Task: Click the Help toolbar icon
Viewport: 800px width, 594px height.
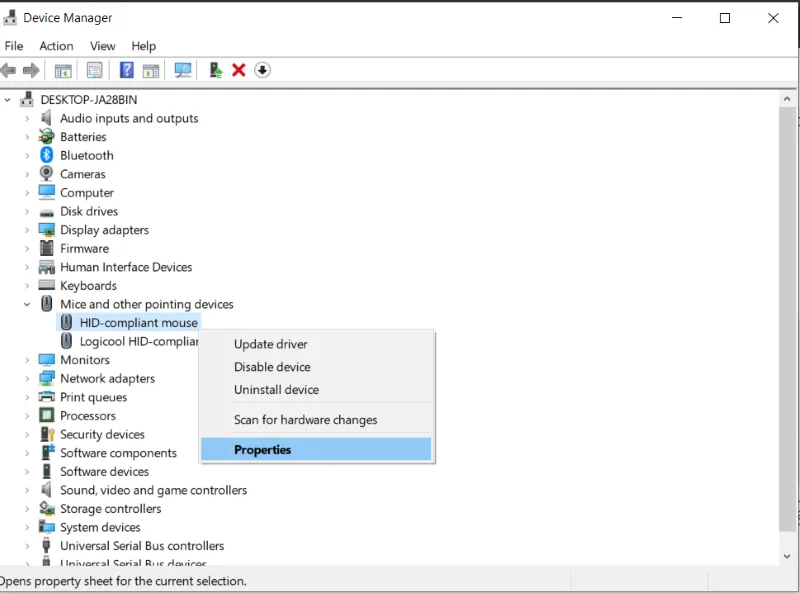Action: coord(127,69)
